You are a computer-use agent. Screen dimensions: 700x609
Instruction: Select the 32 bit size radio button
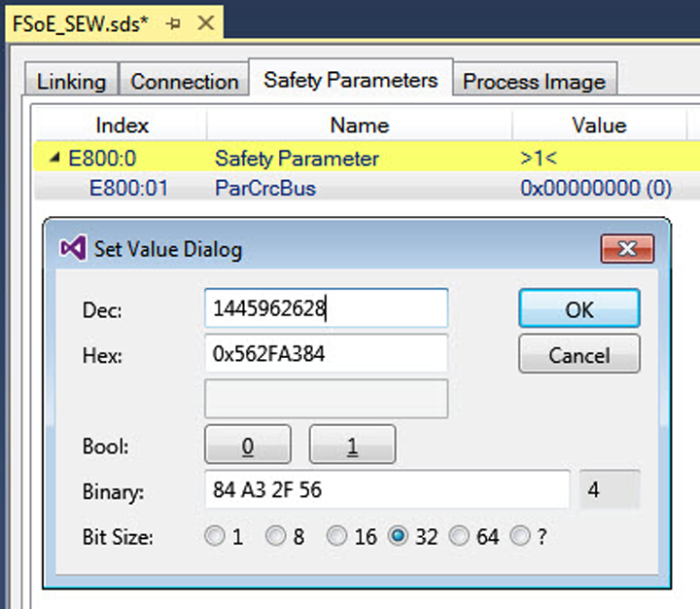[398, 536]
